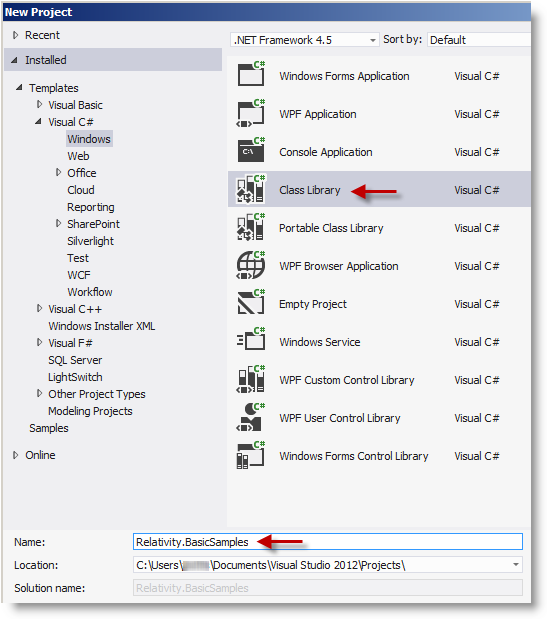This screenshot has height=619, width=547.
Task: Expand the Online section
Action: pos(15,455)
